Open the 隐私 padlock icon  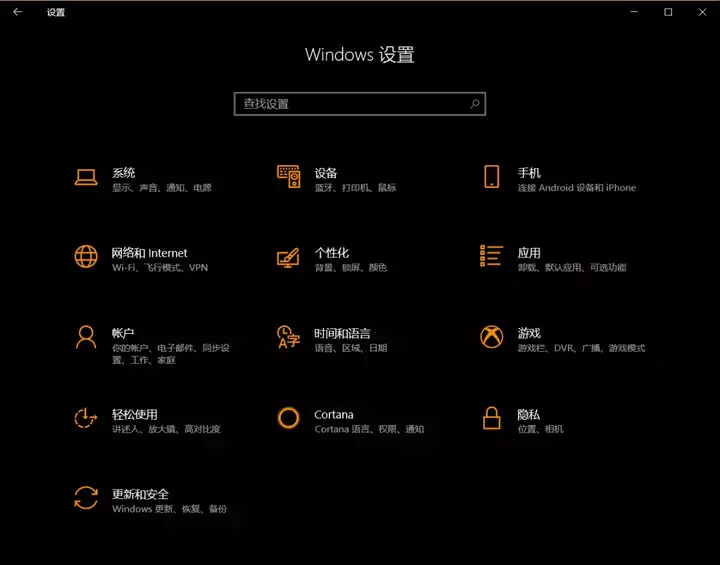tap(491, 418)
